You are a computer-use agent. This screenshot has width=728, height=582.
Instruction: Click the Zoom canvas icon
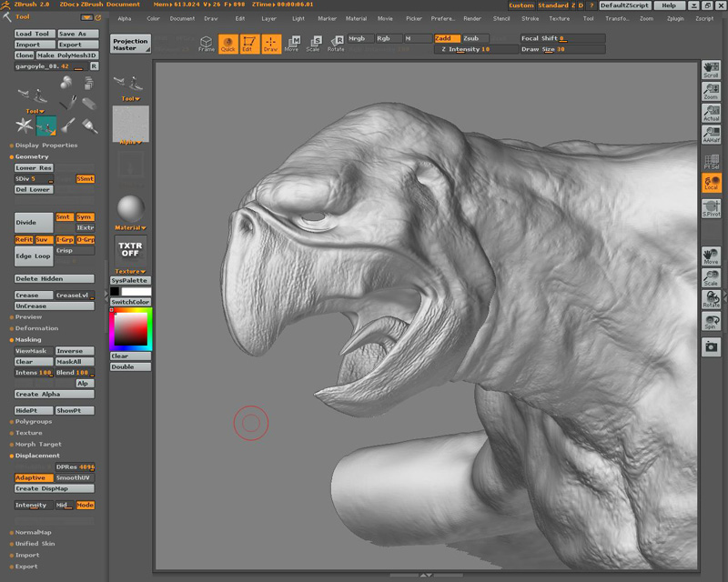[711, 92]
